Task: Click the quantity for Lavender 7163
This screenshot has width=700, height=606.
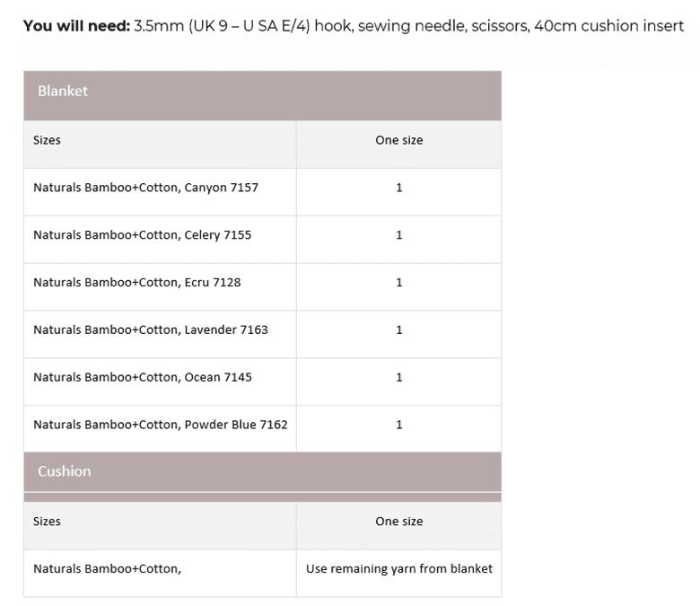Action: tap(398, 330)
